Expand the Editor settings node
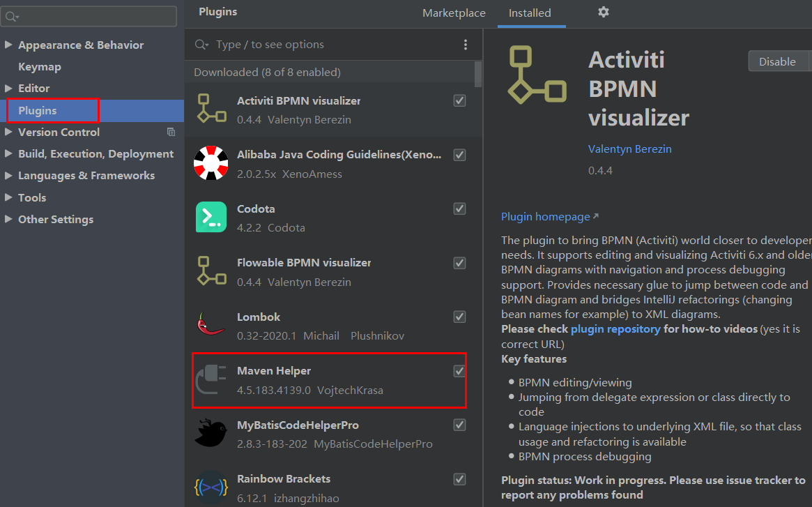The height and width of the screenshot is (507, 812). (8, 88)
